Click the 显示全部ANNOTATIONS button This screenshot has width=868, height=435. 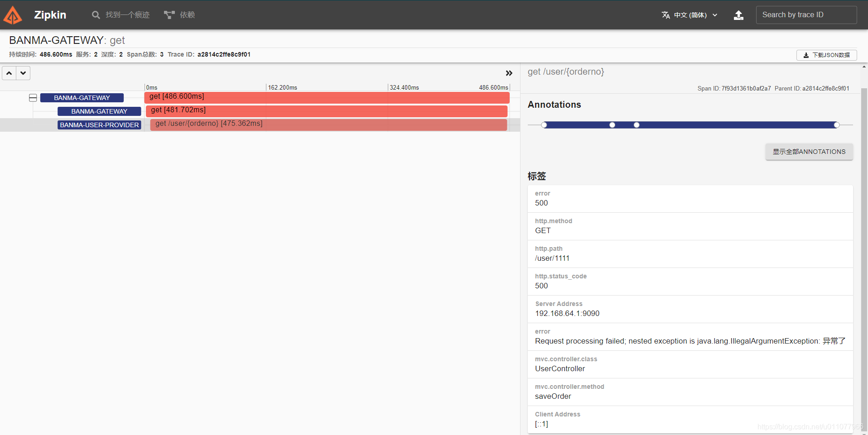point(809,152)
